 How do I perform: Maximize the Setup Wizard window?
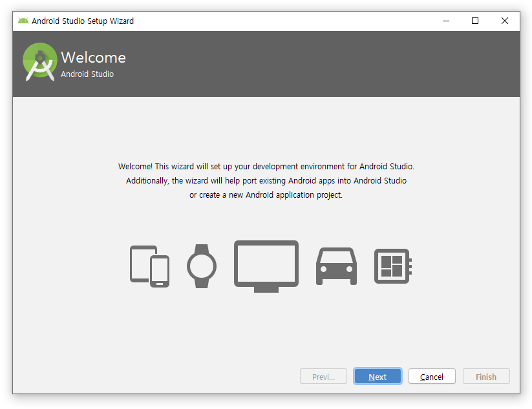coord(475,21)
